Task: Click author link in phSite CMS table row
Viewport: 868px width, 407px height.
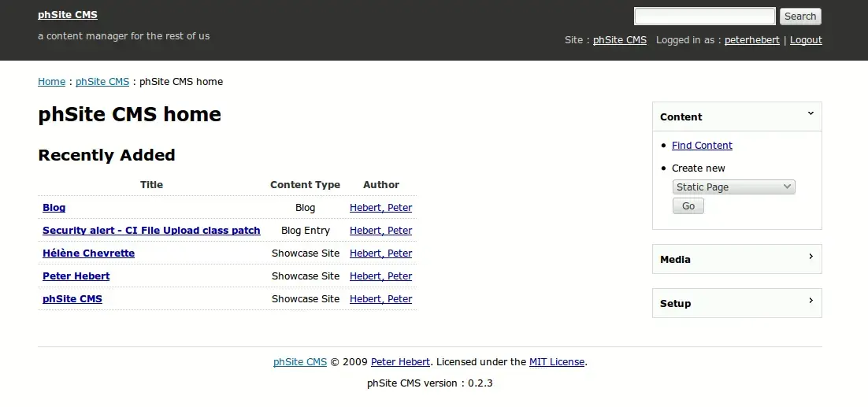Action: [x=381, y=298]
